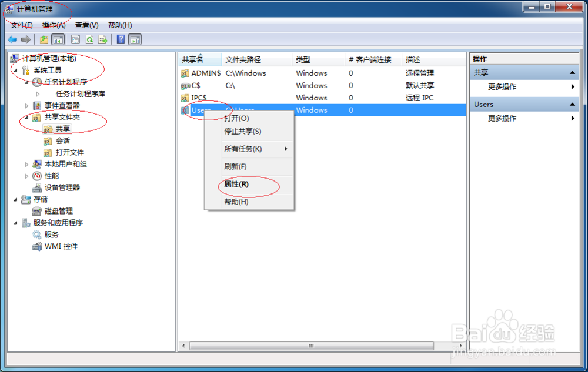Image resolution: width=588 pixels, height=372 pixels.
Task: Click the 性能 gauge icon
Action: (36, 176)
